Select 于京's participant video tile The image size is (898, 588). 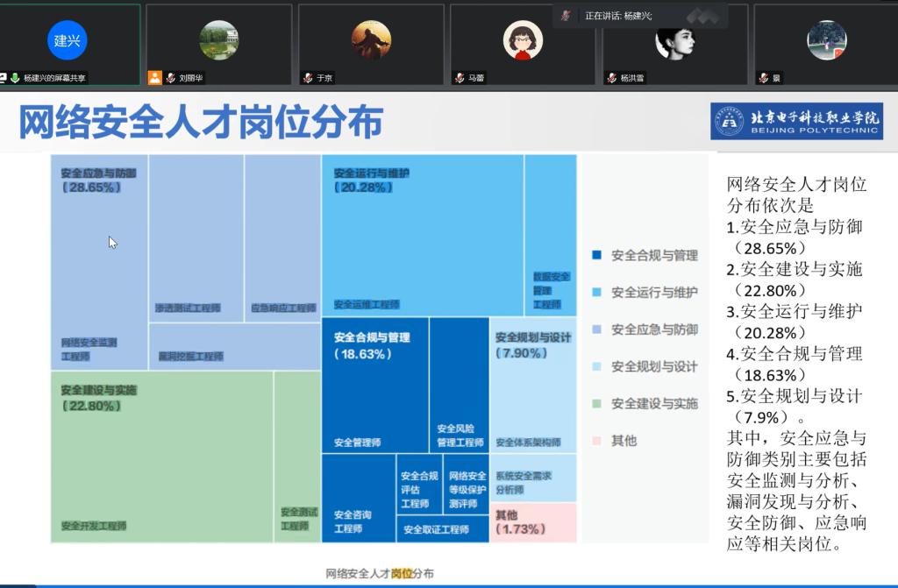click(372, 40)
